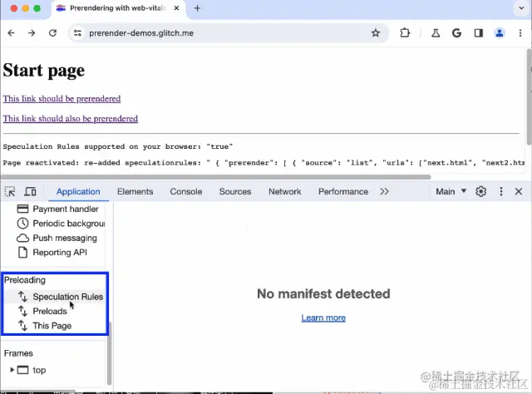Expand the top frame tree arrow
Screen dimensions: 532x394
[12, 370]
